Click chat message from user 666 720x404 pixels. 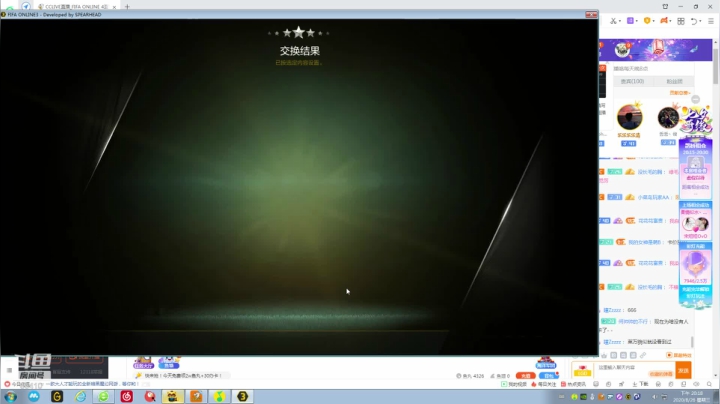click(x=619, y=310)
